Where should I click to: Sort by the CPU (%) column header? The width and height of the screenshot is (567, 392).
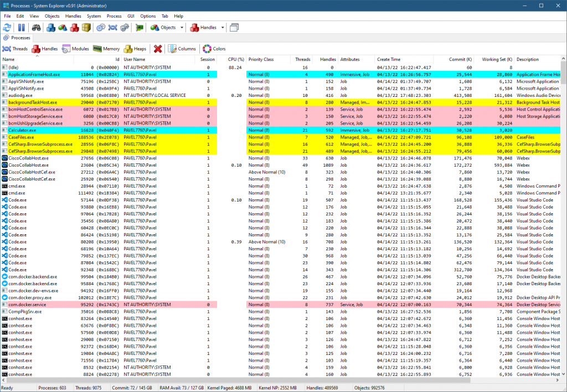pos(236,59)
